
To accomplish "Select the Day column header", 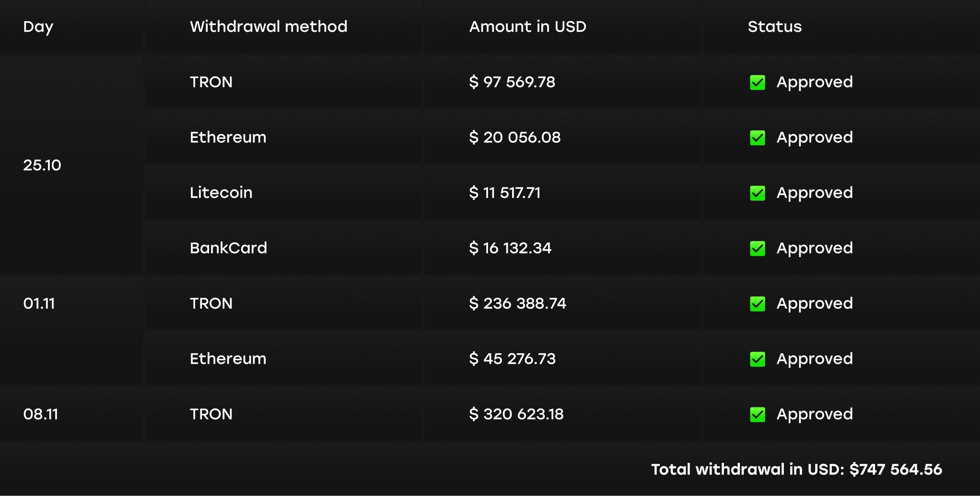I will pos(38,27).
